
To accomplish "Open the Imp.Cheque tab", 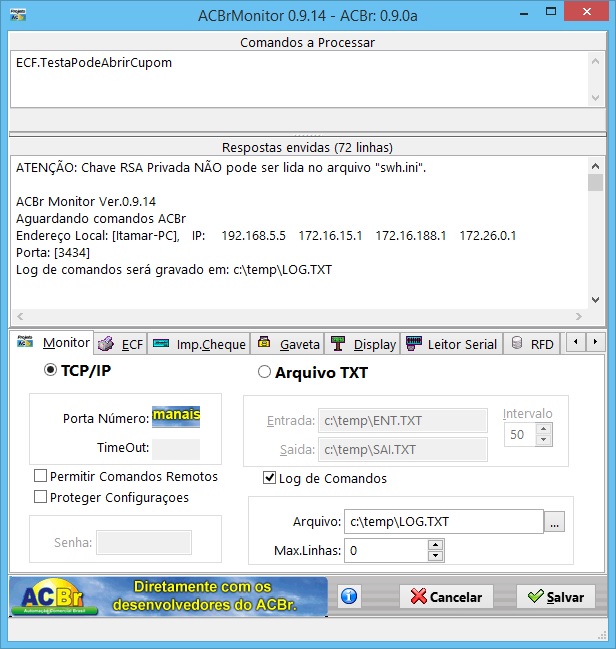I will pos(199,344).
